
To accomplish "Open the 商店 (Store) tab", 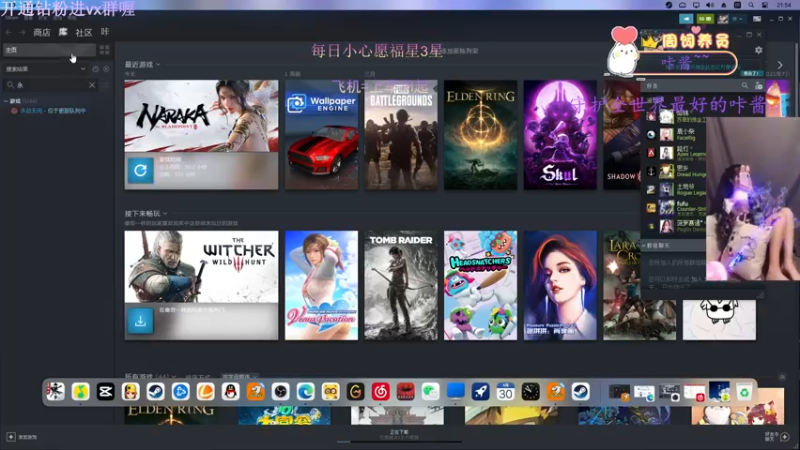I will click(x=42, y=32).
